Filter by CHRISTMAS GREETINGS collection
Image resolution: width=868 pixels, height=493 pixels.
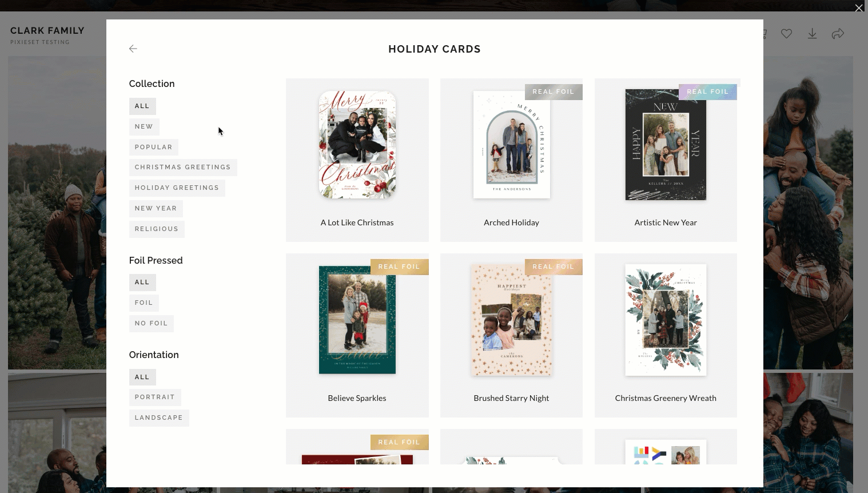182,167
